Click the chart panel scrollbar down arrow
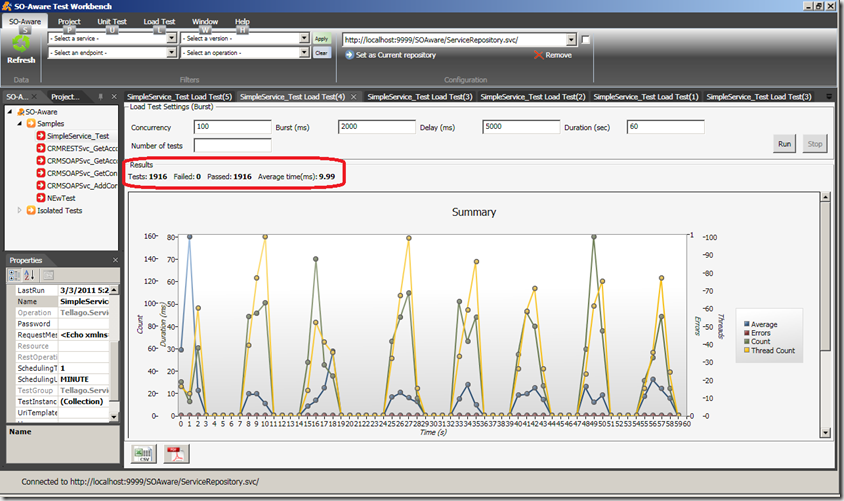This screenshot has width=844, height=501. (825, 432)
